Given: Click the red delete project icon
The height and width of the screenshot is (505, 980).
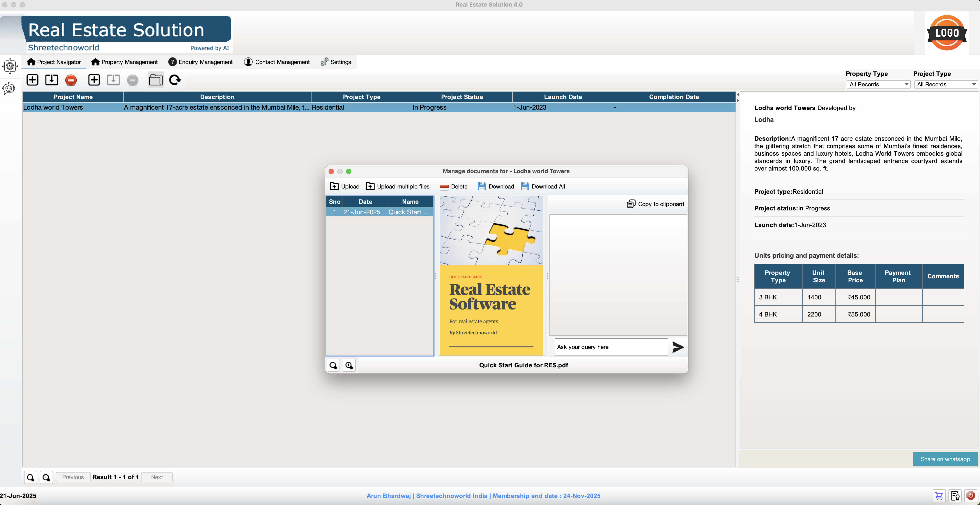Looking at the screenshot, I should point(71,80).
